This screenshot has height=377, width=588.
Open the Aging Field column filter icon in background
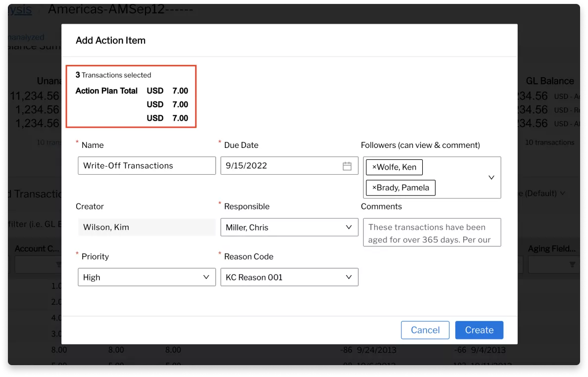[572, 265]
